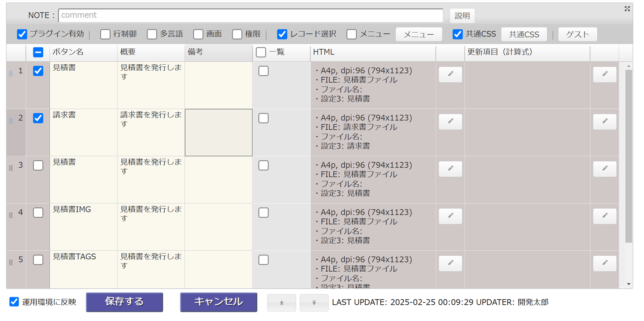The height and width of the screenshot is (321, 644).
Task: Click 請求書を発行します summary cell
Action: [151, 132]
